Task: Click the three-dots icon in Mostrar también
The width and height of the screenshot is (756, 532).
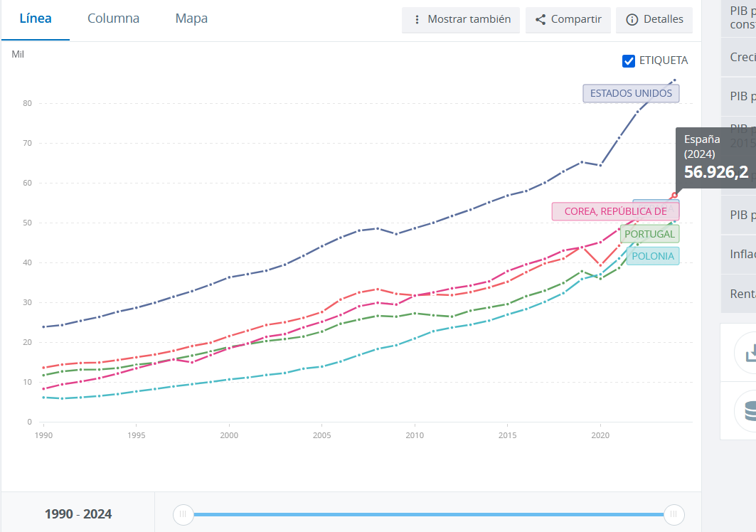Action: coord(417,20)
